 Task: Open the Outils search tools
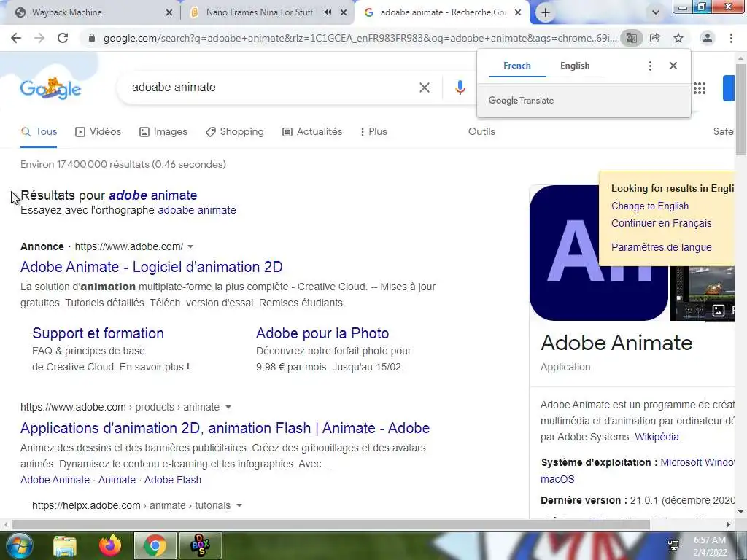point(481,131)
